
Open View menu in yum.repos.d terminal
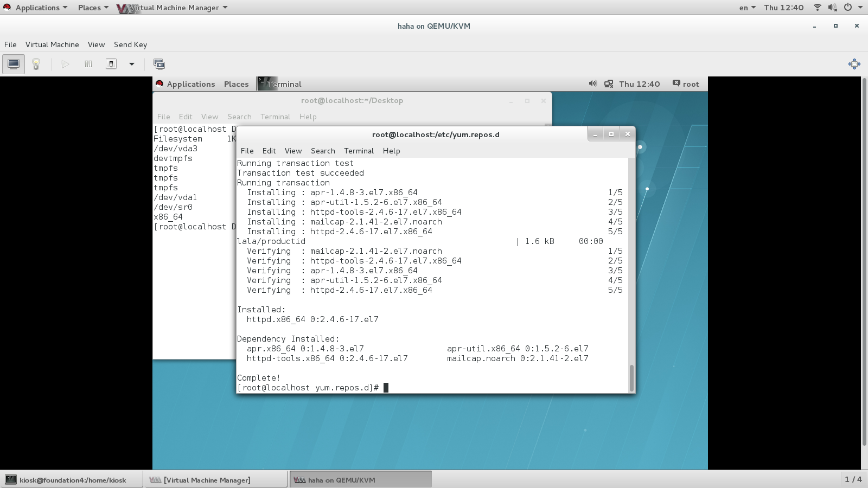pyautogui.click(x=293, y=151)
